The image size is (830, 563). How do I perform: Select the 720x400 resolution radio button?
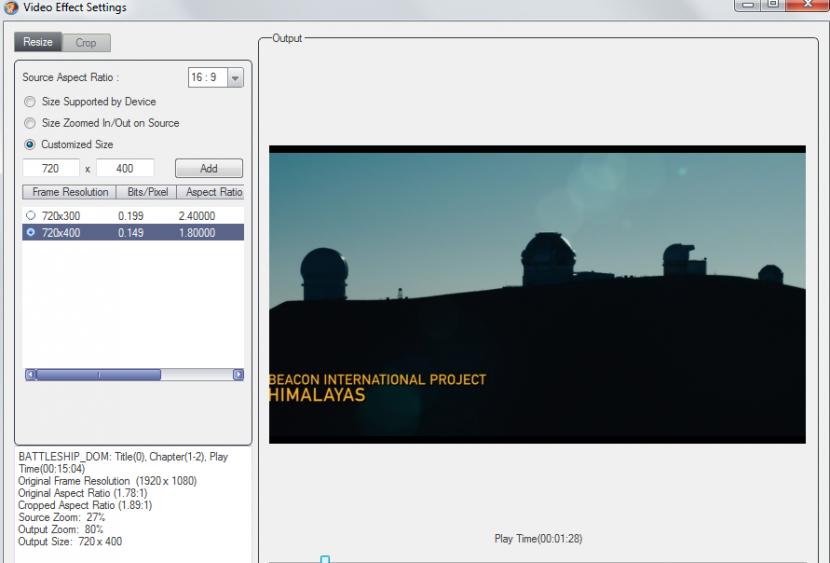31,232
